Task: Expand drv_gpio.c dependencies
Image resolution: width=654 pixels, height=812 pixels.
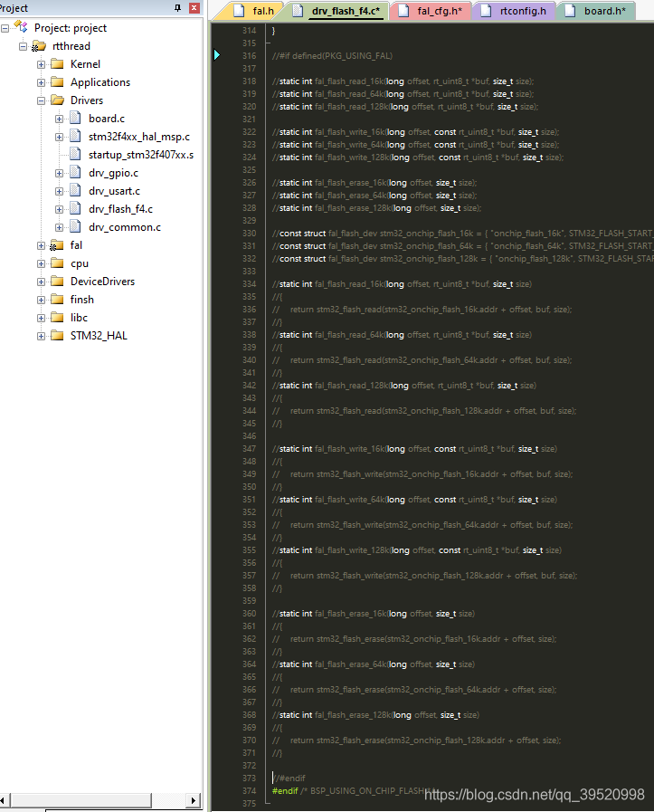Action: (59, 174)
